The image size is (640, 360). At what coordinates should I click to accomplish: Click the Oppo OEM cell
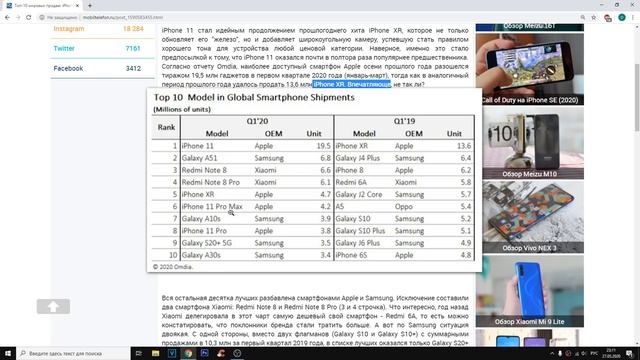(x=404, y=207)
